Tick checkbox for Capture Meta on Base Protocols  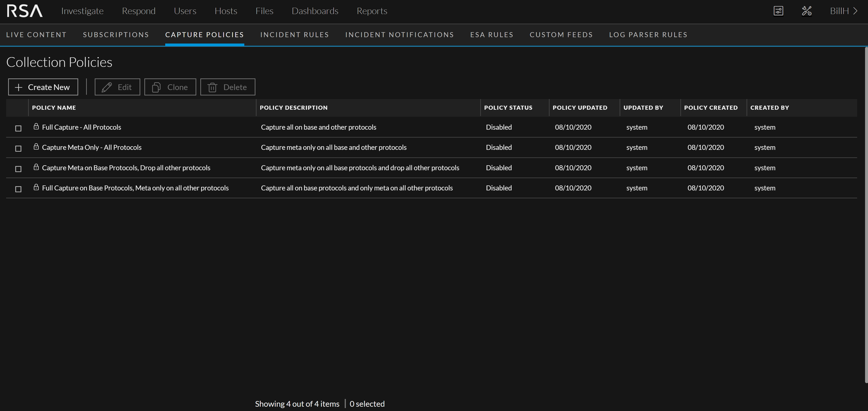click(x=19, y=169)
